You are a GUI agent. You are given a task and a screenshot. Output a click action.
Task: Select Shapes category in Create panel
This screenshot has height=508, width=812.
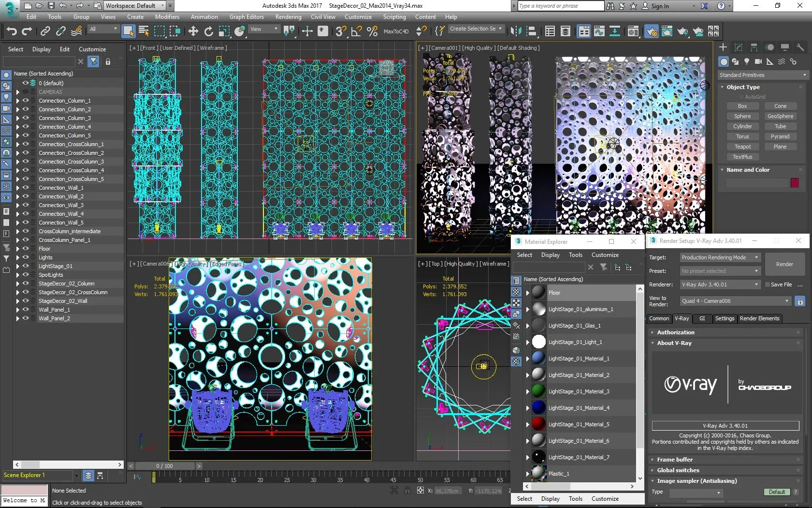click(x=735, y=61)
